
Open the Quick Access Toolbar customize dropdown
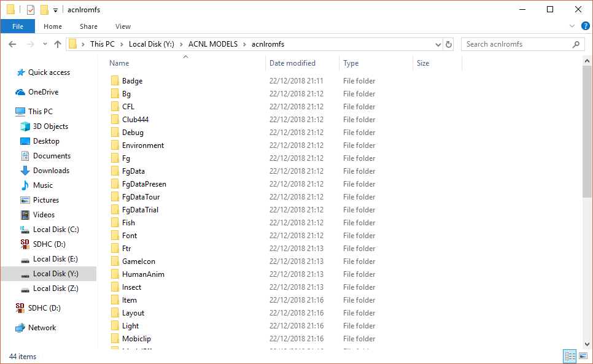click(x=55, y=10)
